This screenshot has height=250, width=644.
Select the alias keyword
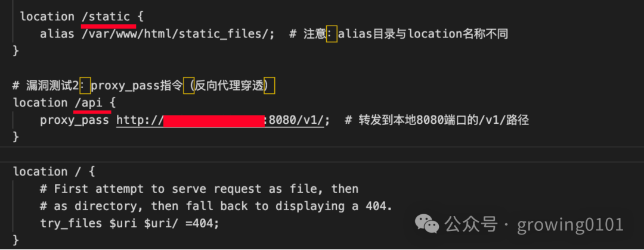click(x=57, y=34)
